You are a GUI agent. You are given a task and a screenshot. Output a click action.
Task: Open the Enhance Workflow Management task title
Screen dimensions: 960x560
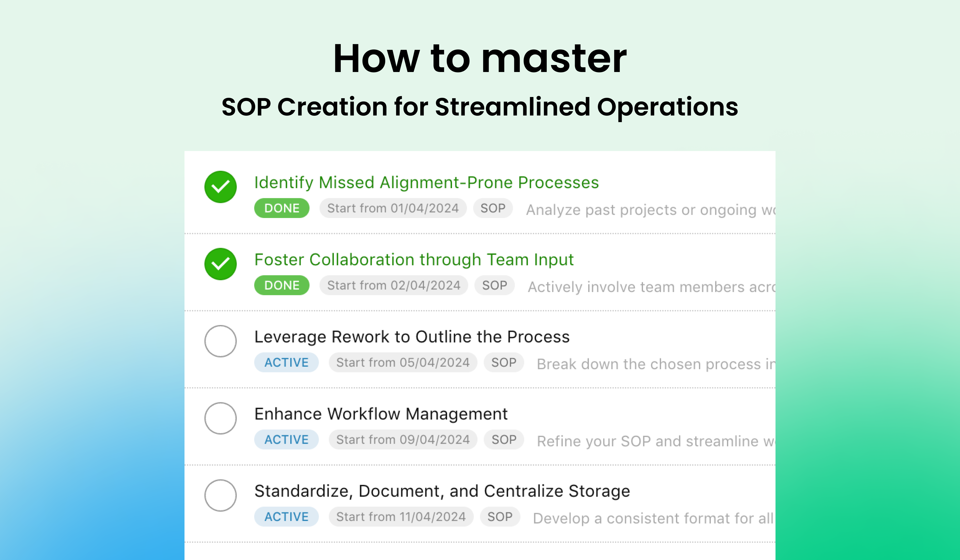381,414
